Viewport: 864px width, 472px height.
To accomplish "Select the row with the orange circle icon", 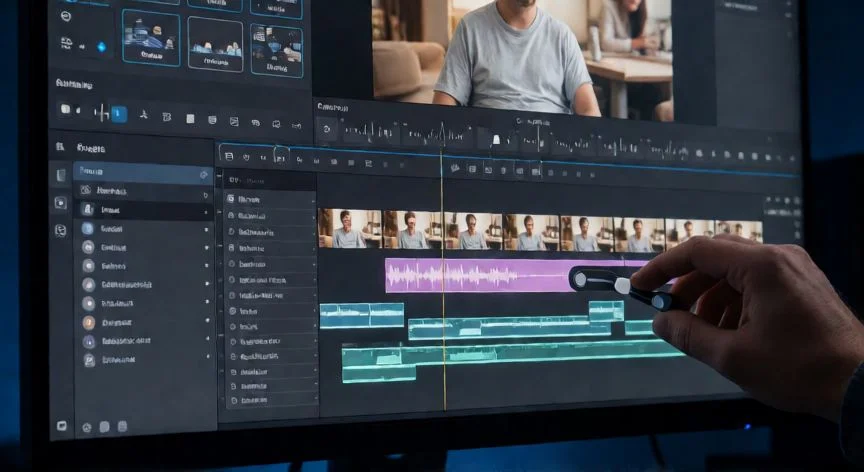I will click(x=144, y=322).
